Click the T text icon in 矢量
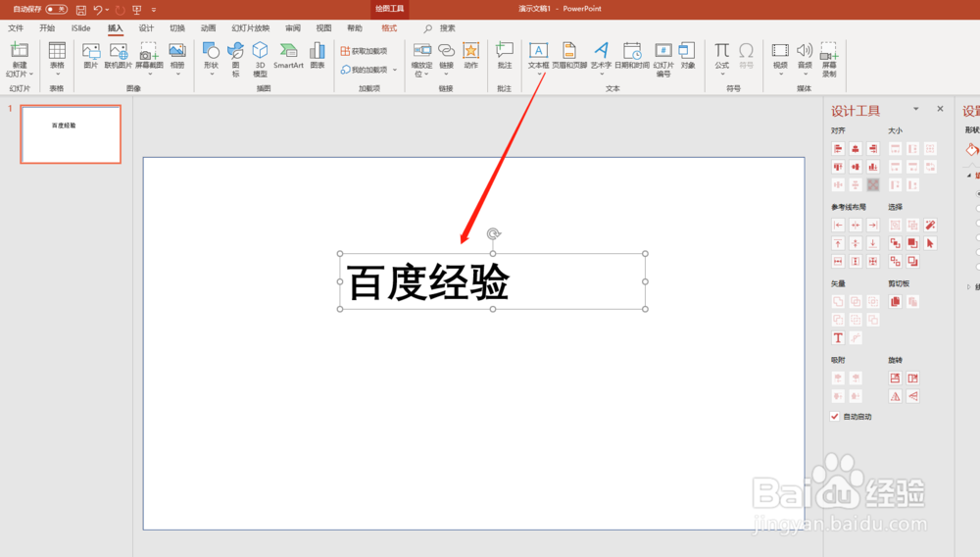 tap(838, 338)
